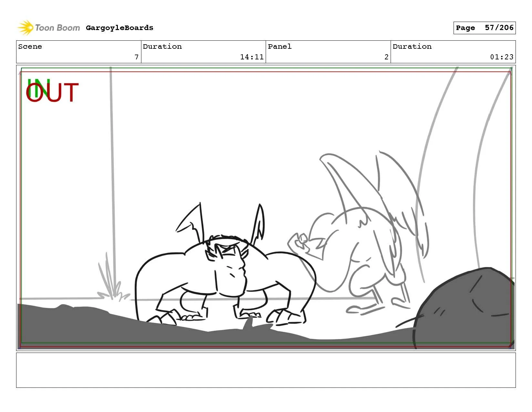Click the scene duration value 14:11

pyautogui.click(x=252, y=57)
